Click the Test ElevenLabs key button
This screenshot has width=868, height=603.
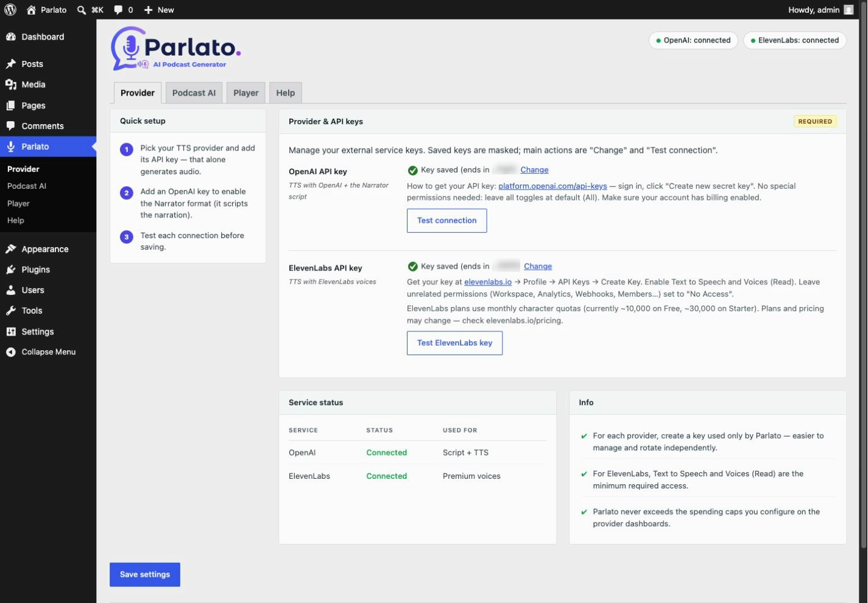[x=454, y=343]
